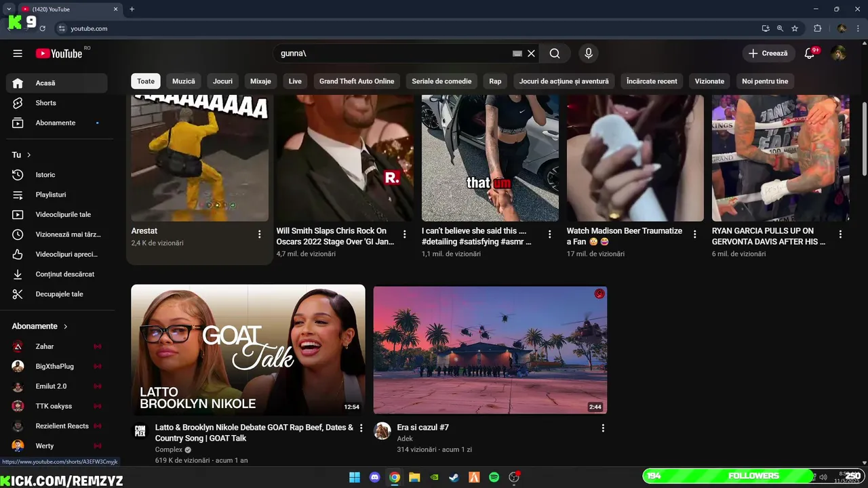Open the hamburger guide menu

coord(18,54)
